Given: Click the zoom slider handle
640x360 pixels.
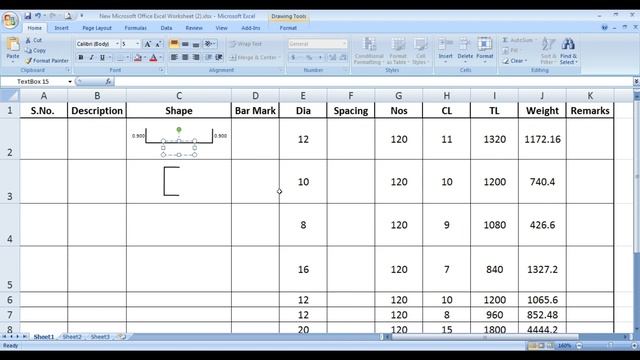Looking at the screenshot, I should pyautogui.click(x=611, y=346).
